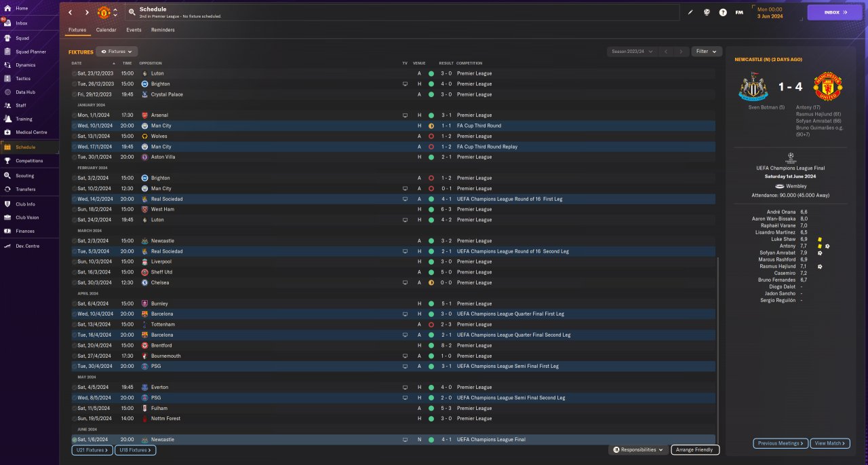The image size is (868, 465).
Task: Click the Competition column header
Action: click(x=469, y=63)
